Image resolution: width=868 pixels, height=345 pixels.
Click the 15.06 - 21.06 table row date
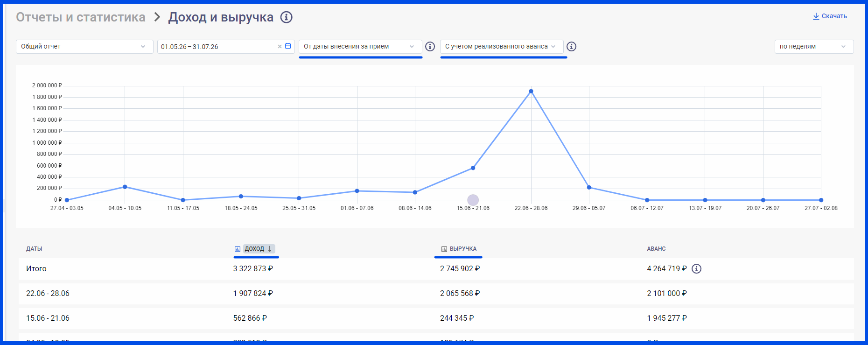48,318
